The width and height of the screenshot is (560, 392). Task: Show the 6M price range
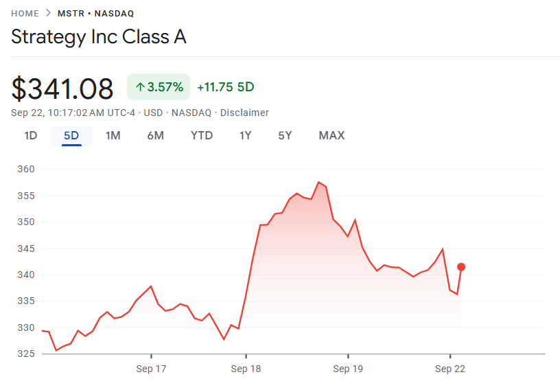tap(155, 135)
